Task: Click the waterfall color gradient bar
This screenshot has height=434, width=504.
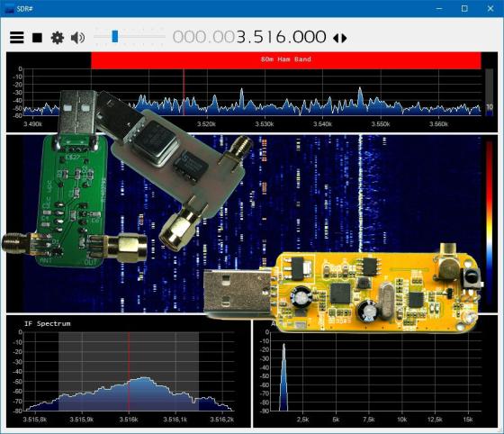Action: tap(490, 222)
